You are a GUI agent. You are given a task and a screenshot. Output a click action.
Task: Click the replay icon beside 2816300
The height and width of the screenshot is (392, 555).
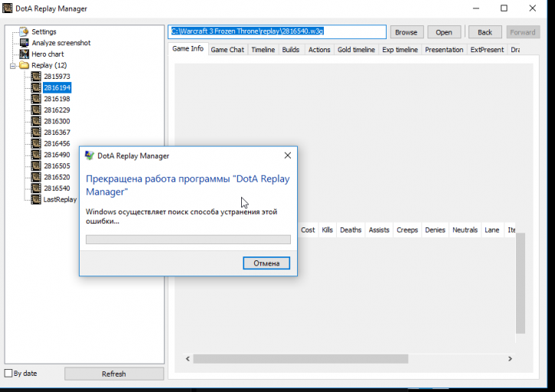click(36, 121)
